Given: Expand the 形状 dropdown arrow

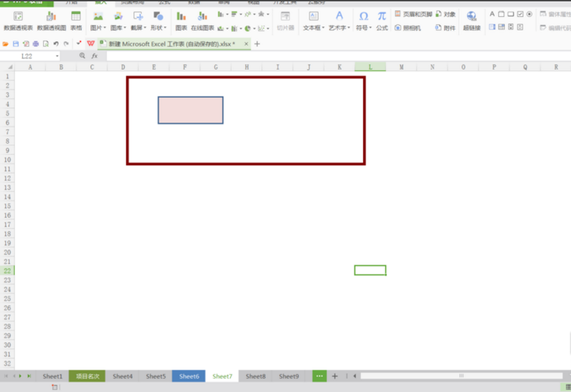Looking at the screenshot, I should (165, 28).
